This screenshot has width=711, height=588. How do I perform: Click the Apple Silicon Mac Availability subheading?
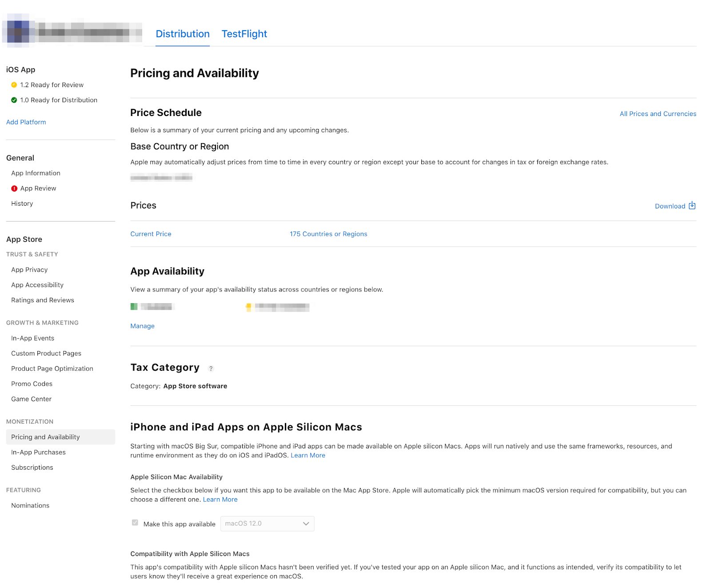pyautogui.click(x=176, y=477)
